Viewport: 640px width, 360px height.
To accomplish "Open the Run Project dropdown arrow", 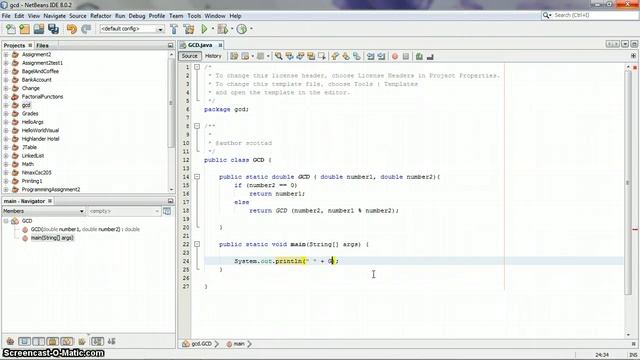I will 212,29.
